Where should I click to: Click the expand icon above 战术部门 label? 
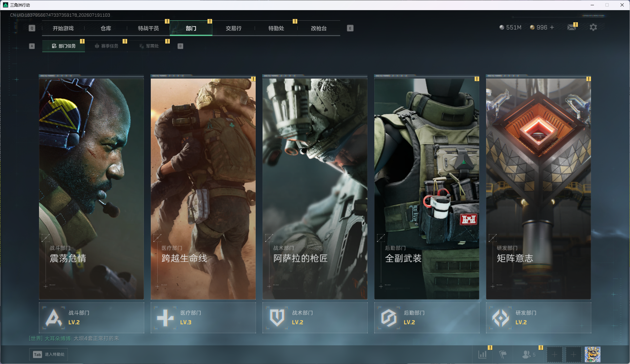coord(269,238)
